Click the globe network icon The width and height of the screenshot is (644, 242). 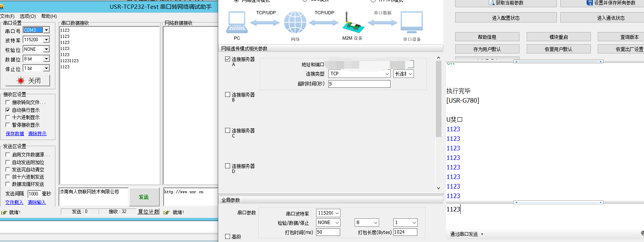pos(295,23)
